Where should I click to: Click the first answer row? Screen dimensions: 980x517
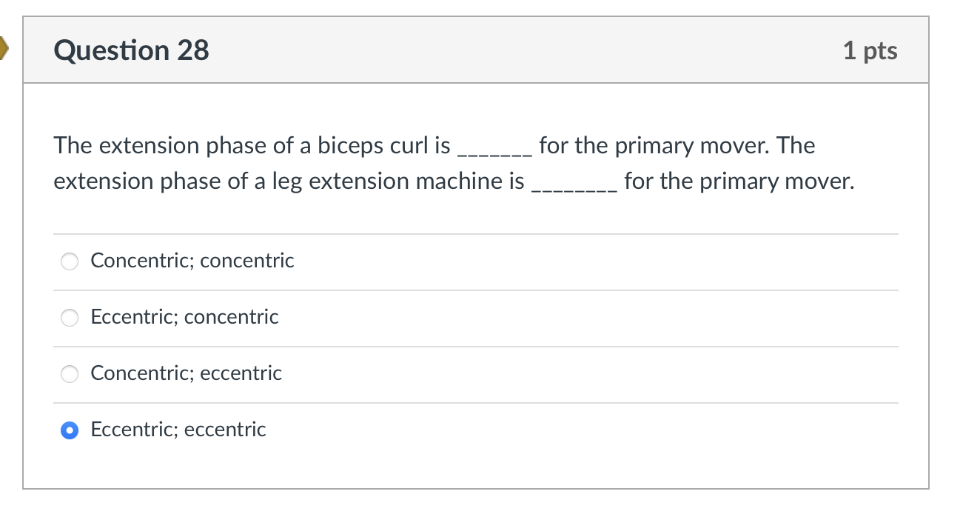coord(296,261)
